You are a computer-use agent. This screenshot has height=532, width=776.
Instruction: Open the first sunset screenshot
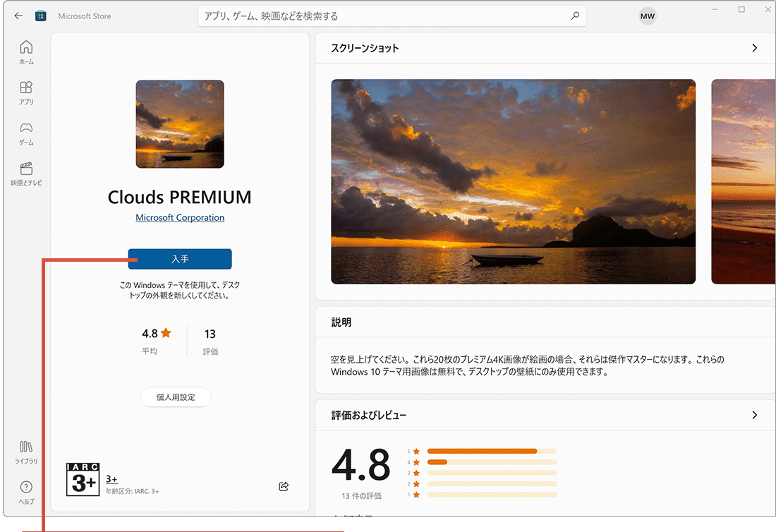[x=513, y=181]
